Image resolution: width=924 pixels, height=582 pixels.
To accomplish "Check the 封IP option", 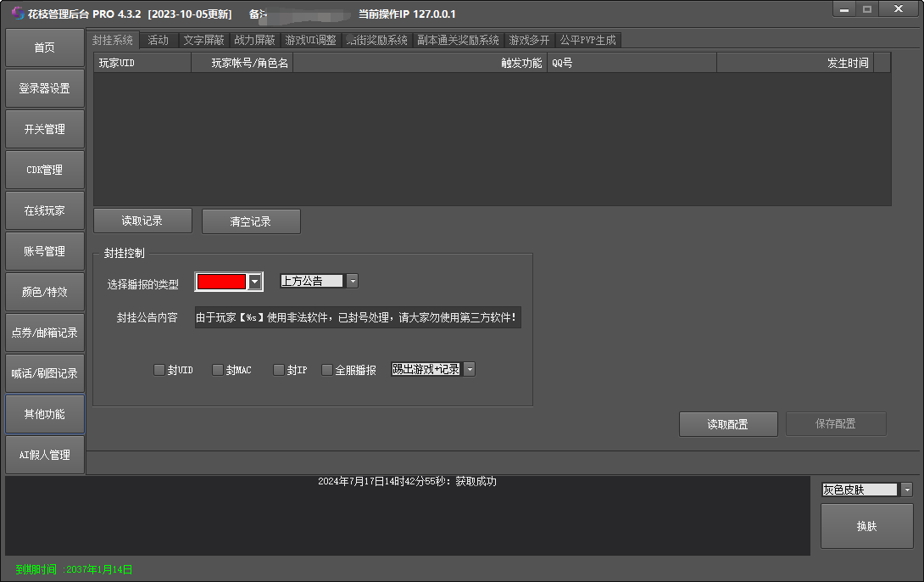I will (279, 370).
